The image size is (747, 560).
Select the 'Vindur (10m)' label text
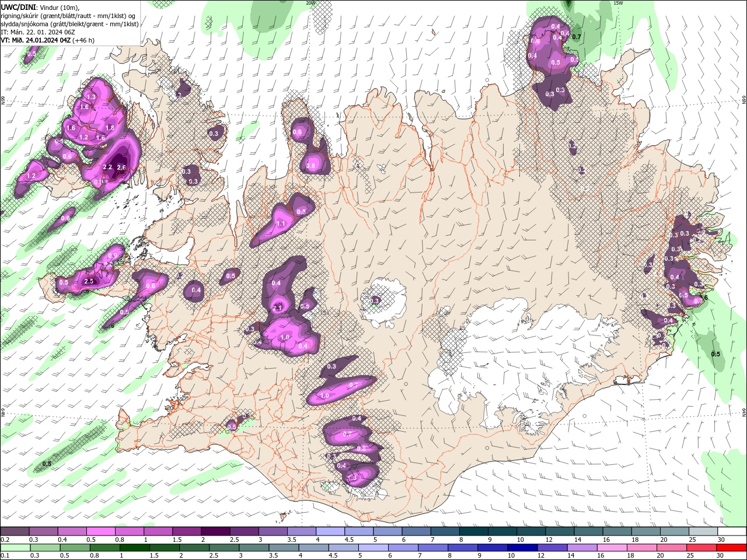(59, 7)
